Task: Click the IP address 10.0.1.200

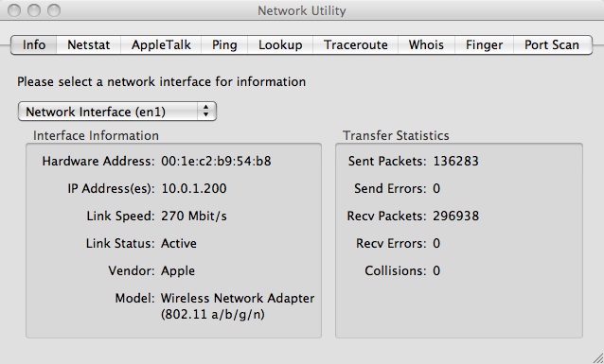Action: pyautogui.click(x=194, y=188)
